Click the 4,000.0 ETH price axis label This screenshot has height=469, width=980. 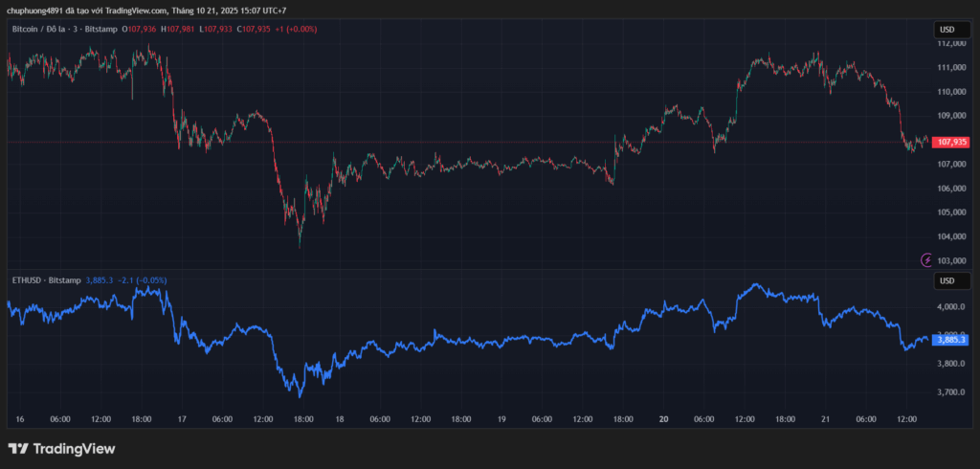[x=950, y=307]
